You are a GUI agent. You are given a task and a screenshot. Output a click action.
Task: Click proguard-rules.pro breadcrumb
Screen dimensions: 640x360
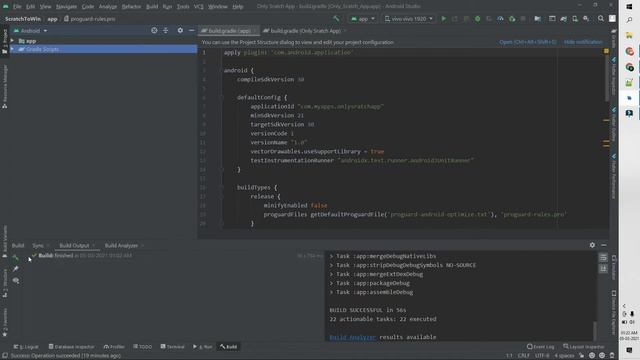(x=89, y=19)
